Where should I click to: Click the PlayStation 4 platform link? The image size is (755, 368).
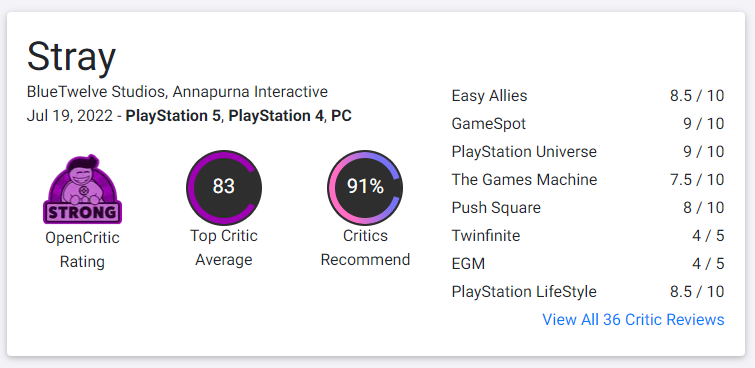[276, 116]
